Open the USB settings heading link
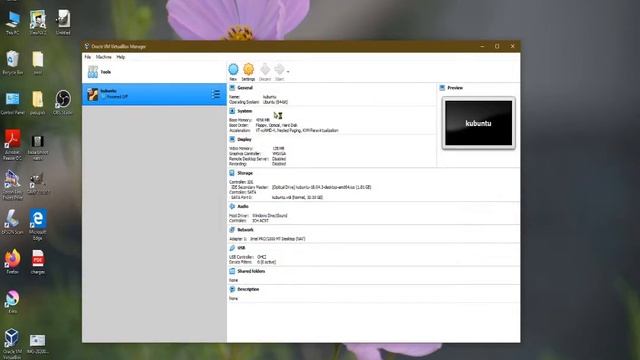The height and width of the screenshot is (360, 640). (241, 248)
